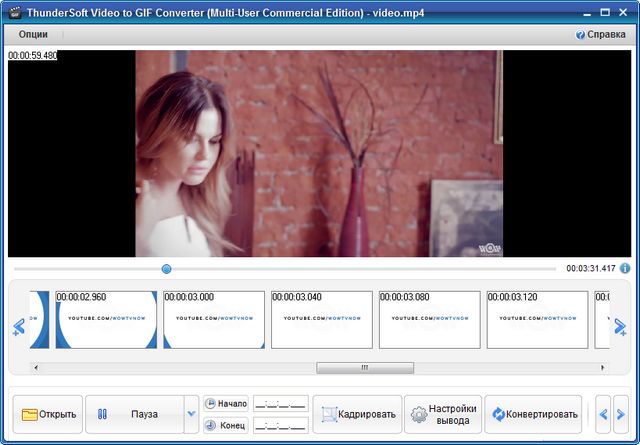Pause playback with the Пауза button
This screenshot has height=445, width=640.
click(134, 414)
